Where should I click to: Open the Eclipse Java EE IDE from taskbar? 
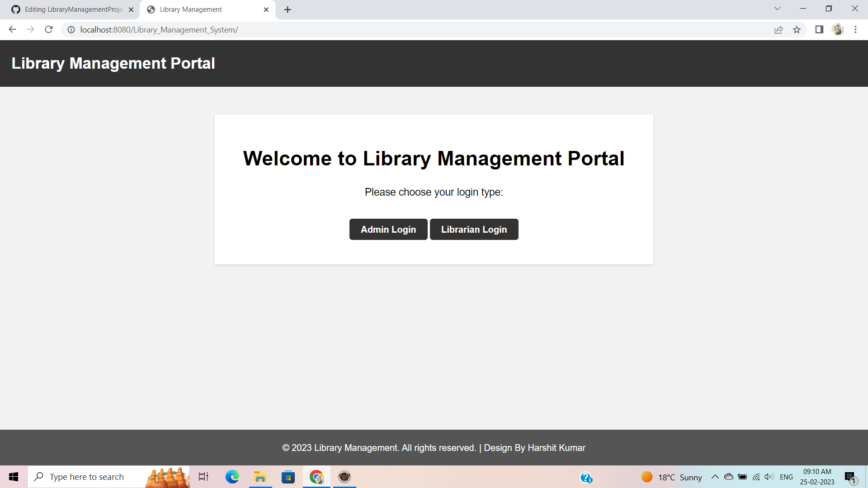click(344, 477)
